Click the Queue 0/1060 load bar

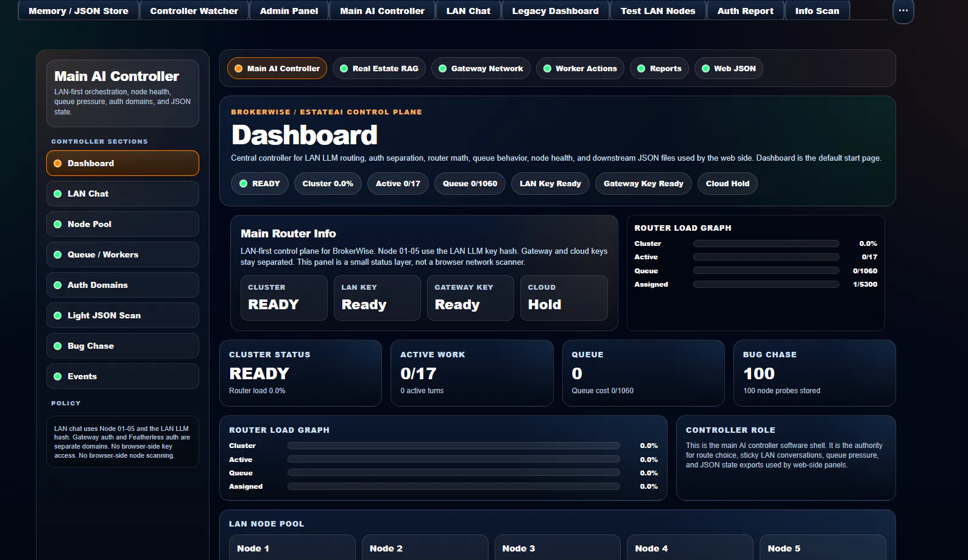pyautogui.click(x=766, y=271)
